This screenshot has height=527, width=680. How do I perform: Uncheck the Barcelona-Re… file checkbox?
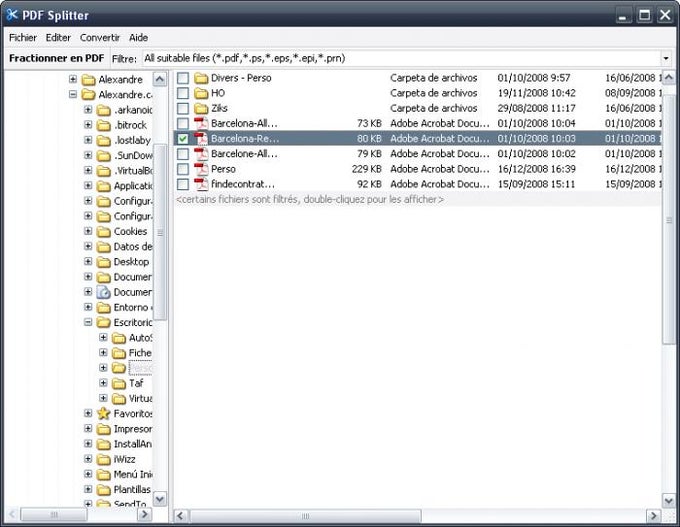point(183,139)
